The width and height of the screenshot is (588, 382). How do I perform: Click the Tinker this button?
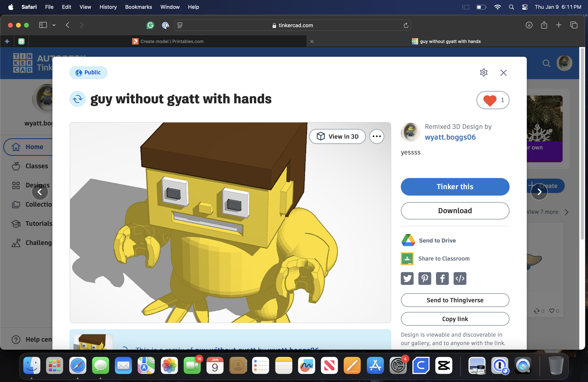pos(455,187)
